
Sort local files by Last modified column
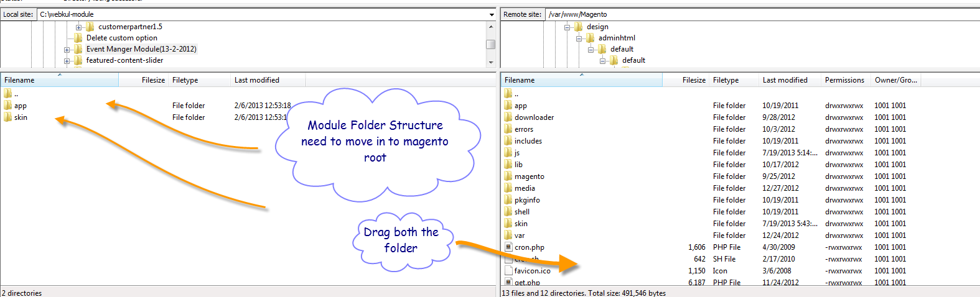pyautogui.click(x=268, y=80)
